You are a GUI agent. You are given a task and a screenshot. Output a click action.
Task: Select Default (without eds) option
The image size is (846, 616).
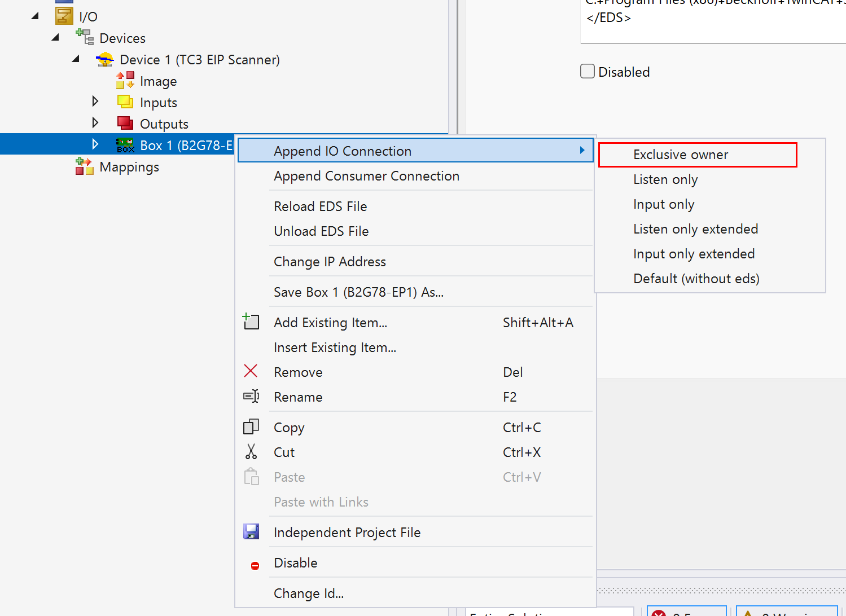click(x=696, y=279)
